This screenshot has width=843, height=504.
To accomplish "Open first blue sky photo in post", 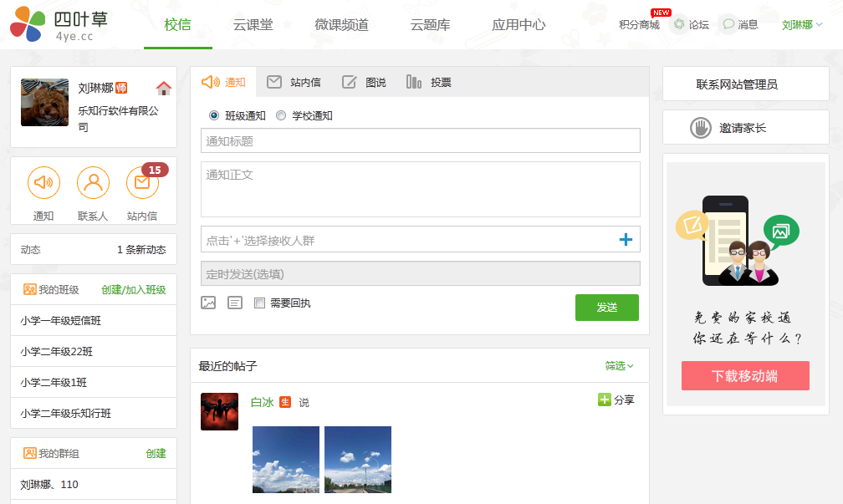I will pos(286,460).
